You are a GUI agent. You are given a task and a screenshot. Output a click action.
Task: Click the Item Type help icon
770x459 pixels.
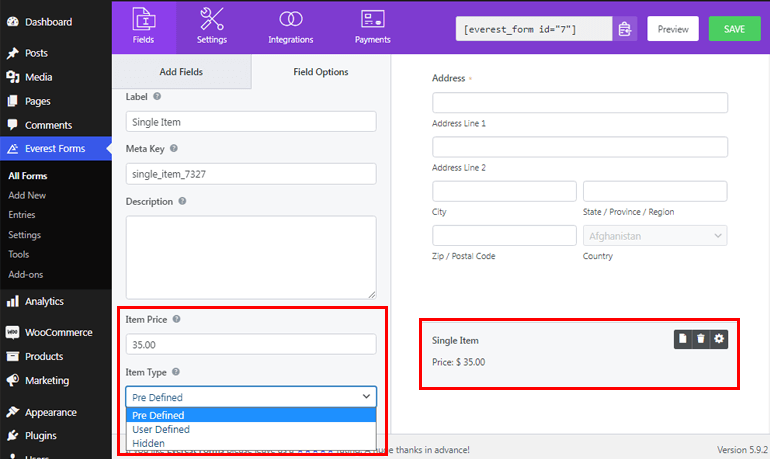[x=176, y=372]
